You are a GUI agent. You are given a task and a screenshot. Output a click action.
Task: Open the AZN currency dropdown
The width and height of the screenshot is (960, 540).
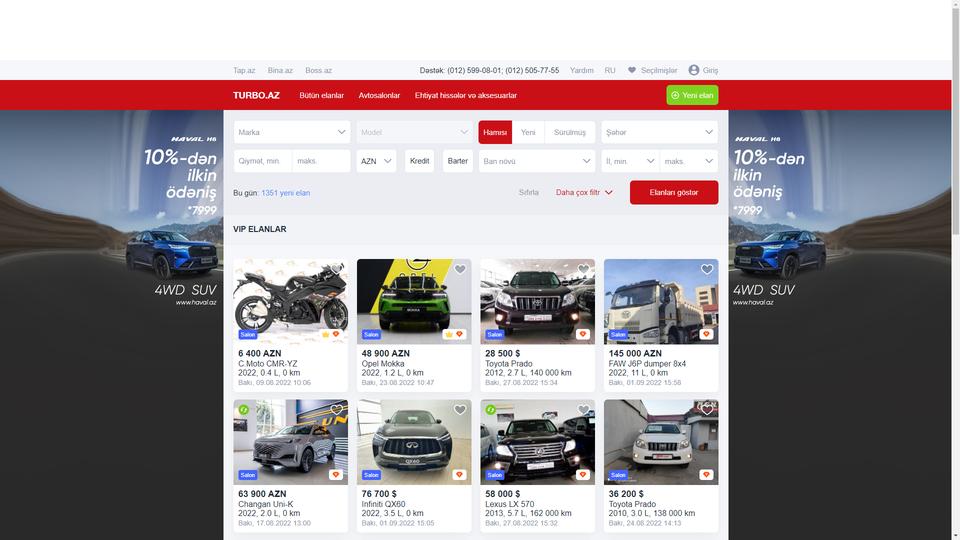pyautogui.click(x=376, y=161)
